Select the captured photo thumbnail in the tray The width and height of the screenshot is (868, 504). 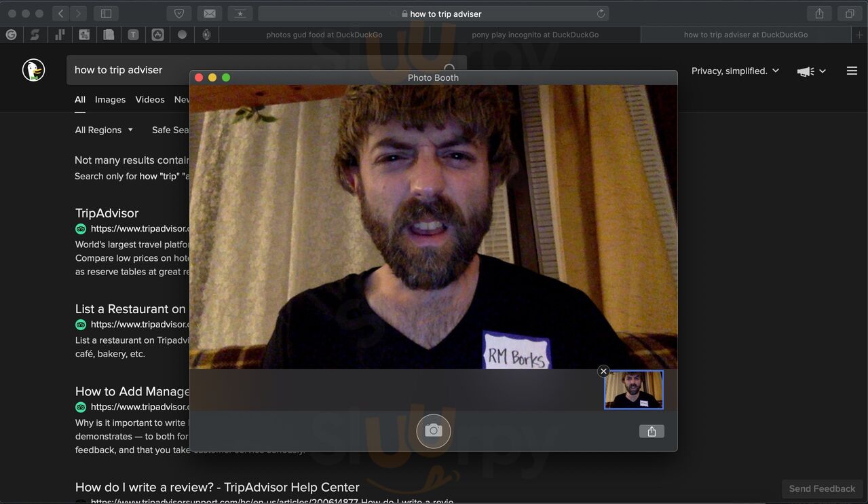[x=634, y=391]
